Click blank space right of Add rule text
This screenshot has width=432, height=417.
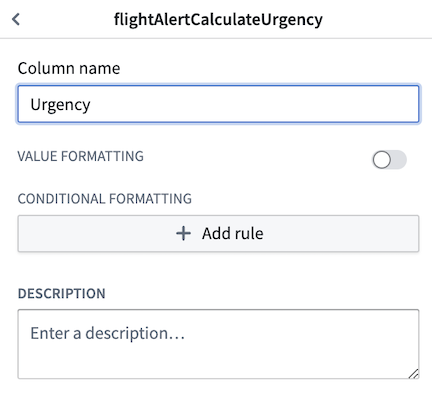point(340,233)
